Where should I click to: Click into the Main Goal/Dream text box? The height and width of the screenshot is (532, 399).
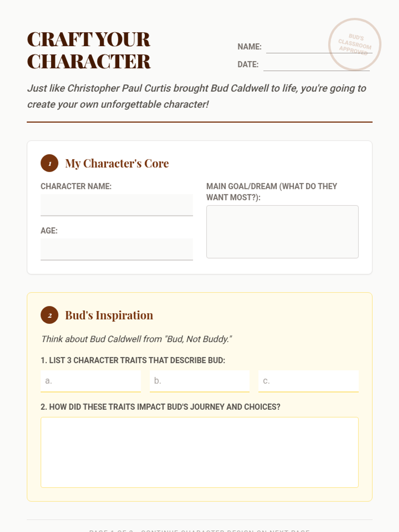point(282,232)
